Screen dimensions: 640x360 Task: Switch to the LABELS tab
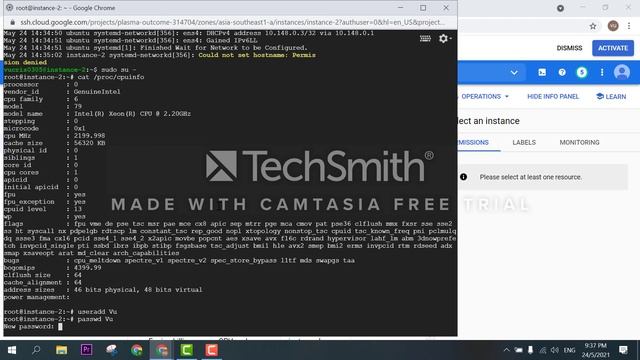(x=524, y=142)
